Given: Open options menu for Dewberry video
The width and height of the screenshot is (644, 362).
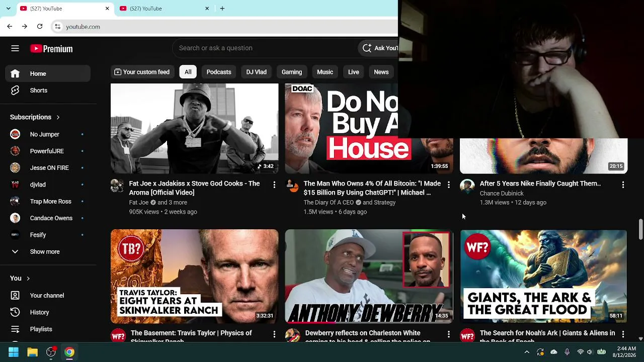Looking at the screenshot, I should point(449,334).
